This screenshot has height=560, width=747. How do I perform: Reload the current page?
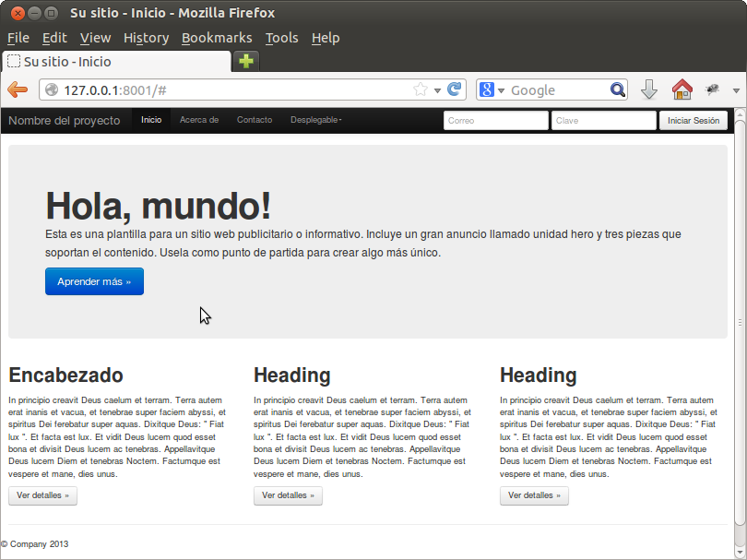(x=454, y=89)
